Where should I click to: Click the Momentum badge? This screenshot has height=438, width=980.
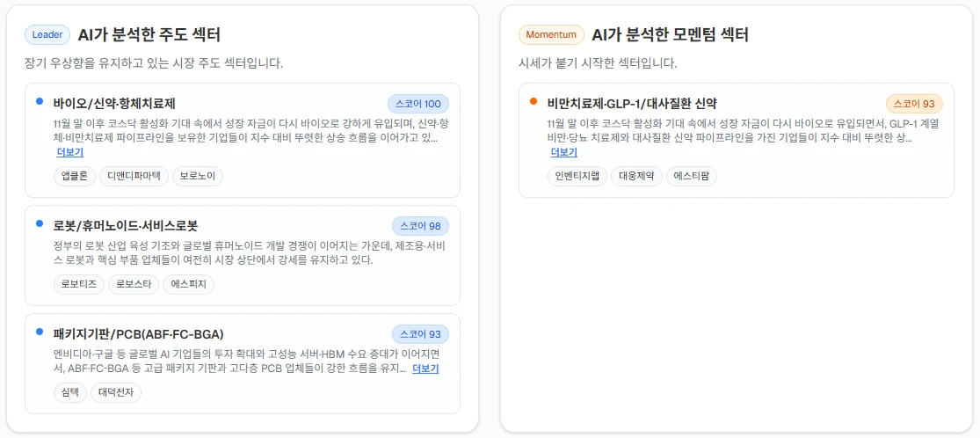[x=551, y=35]
